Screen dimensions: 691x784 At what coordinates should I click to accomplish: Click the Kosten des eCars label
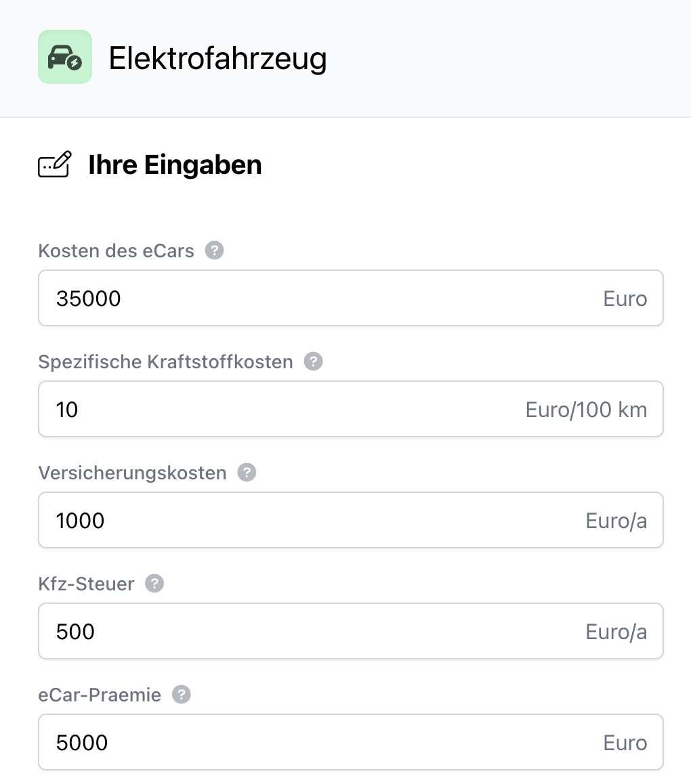[x=117, y=251]
